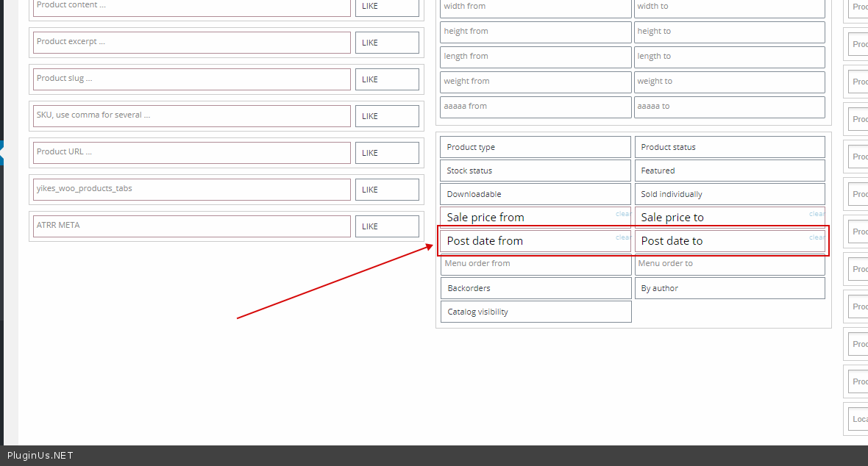Open LIKE selector beside Product slug
Screen dimensions: 868x466
click(387, 79)
